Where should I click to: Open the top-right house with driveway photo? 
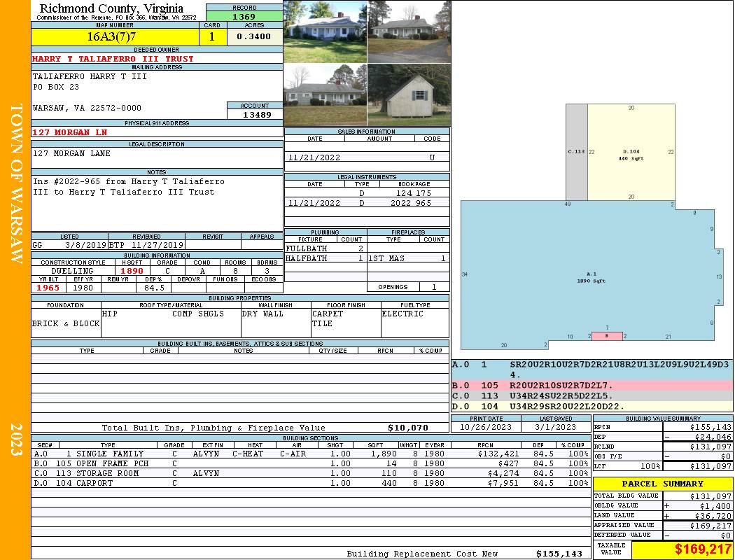click(x=409, y=31)
